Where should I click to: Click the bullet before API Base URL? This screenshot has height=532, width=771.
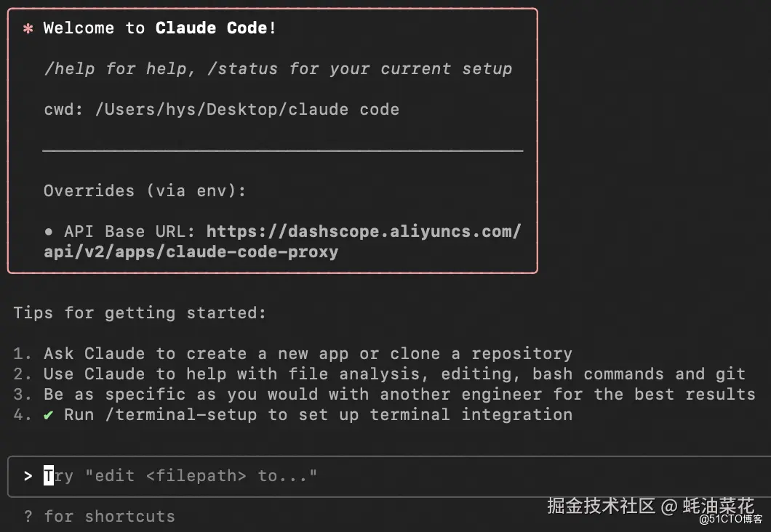pos(49,231)
